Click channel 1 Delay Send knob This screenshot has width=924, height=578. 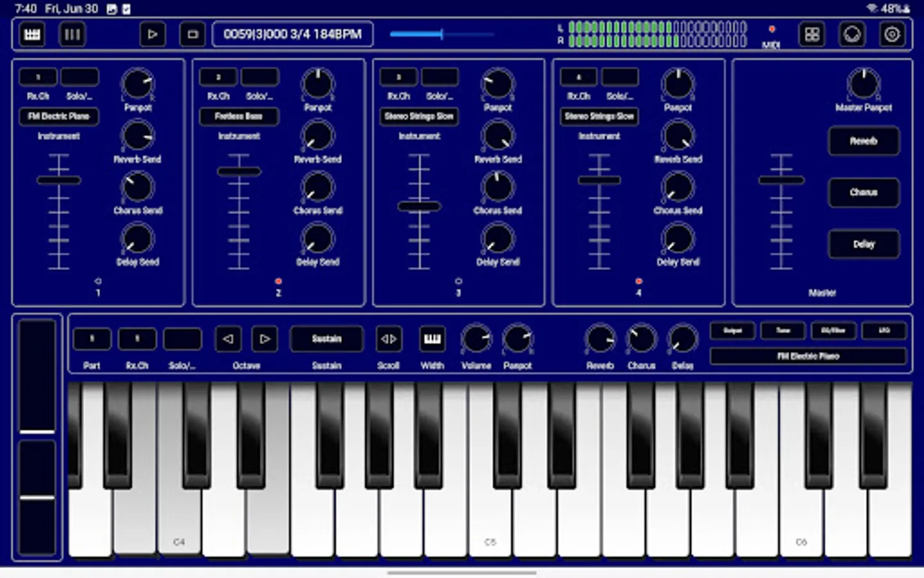coord(137,239)
